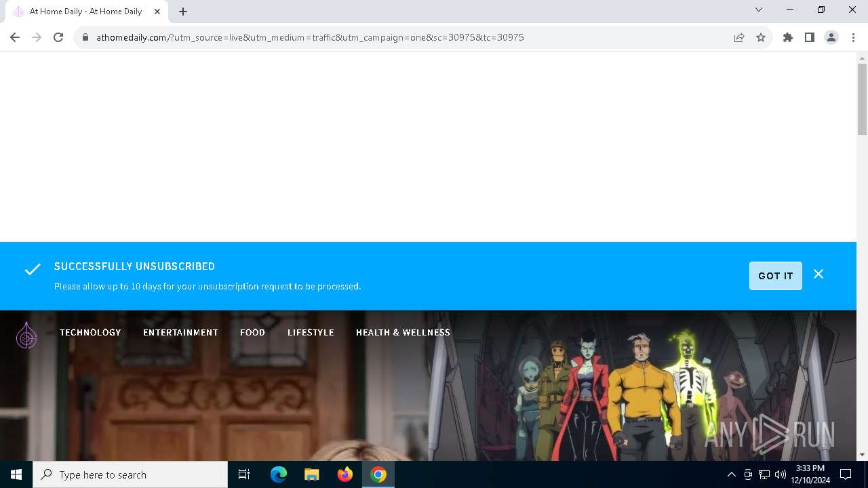Image resolution: width=868 pixels, height=488 pixels.
Task: Click the browser back arrow
Action: pyautogui.click(x=15, y=37)
